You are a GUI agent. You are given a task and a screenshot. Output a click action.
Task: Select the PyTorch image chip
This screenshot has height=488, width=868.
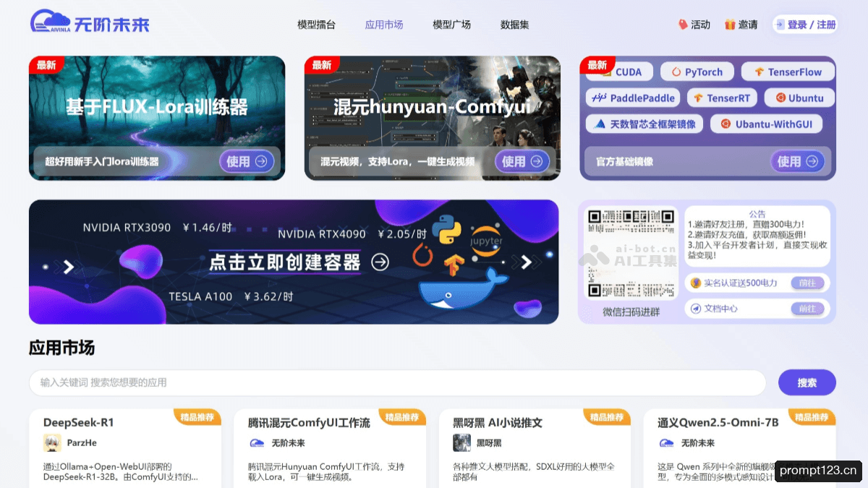click(697, 72)
